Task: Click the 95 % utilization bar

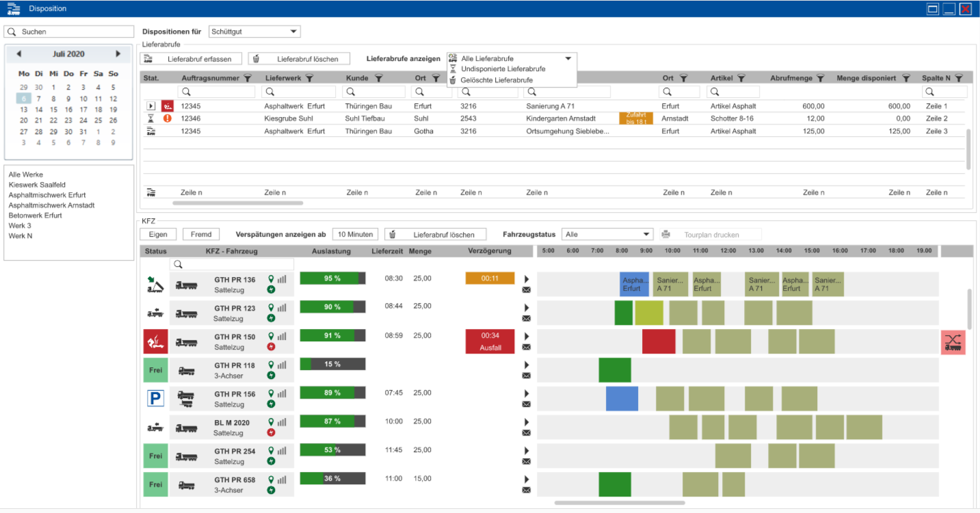Action: [x=332, y=278]
